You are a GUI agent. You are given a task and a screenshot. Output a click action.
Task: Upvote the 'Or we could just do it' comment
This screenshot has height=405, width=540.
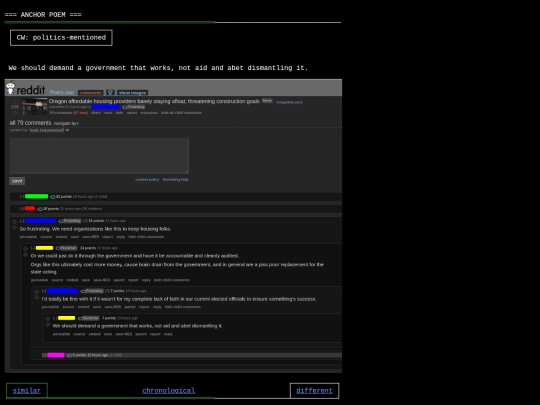(25, 248)
